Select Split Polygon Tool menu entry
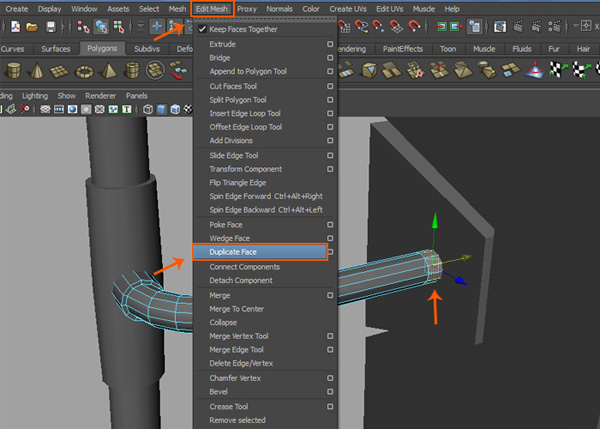The height and width of the screenshot is (429, 600). point(238,100)
